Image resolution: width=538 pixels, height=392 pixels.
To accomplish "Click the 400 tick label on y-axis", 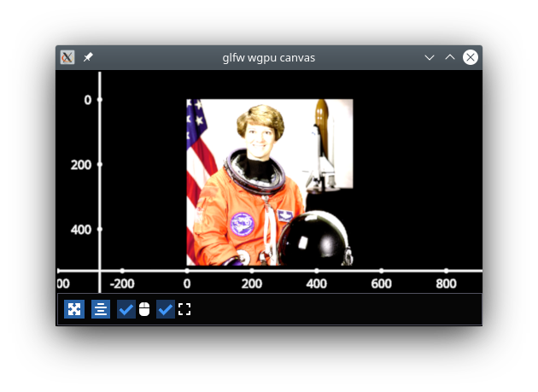I will (82, 230).
